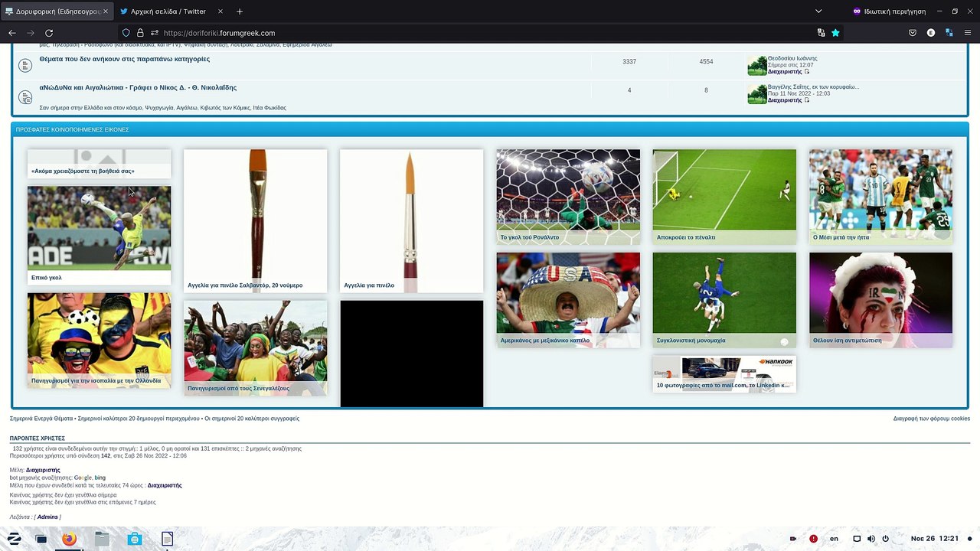980x551 pixels.
Task: Open a new browser tab
Action: (x=240, y=11)
